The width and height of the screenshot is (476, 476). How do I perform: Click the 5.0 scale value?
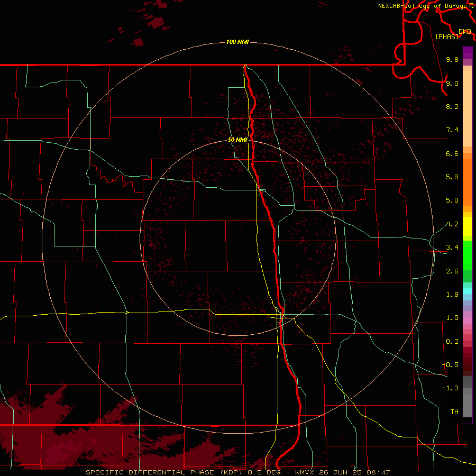coord(452,200)
